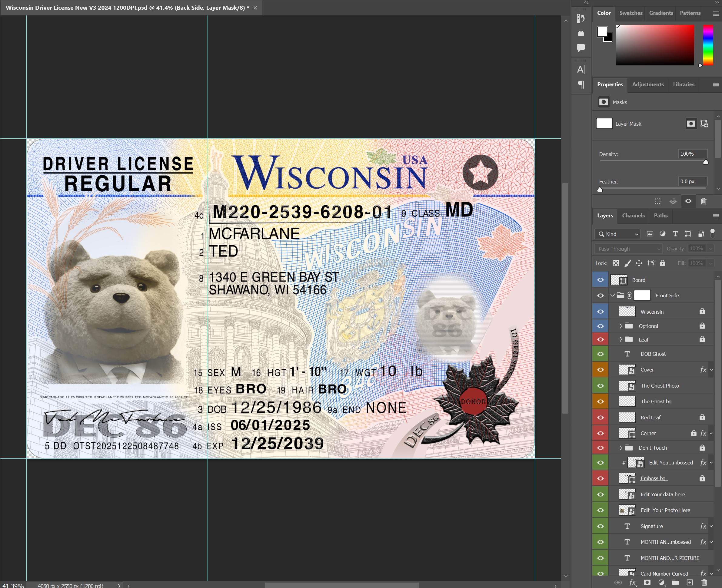Screen dimensions: 722x588
Task: Expand effects list of Corner layer
Action: point(711,433)
